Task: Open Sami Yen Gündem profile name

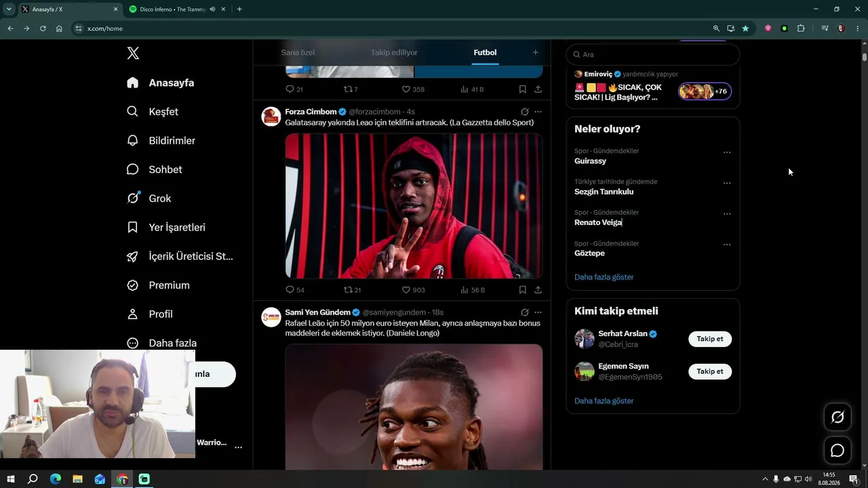Action: (x=317, y=312)
